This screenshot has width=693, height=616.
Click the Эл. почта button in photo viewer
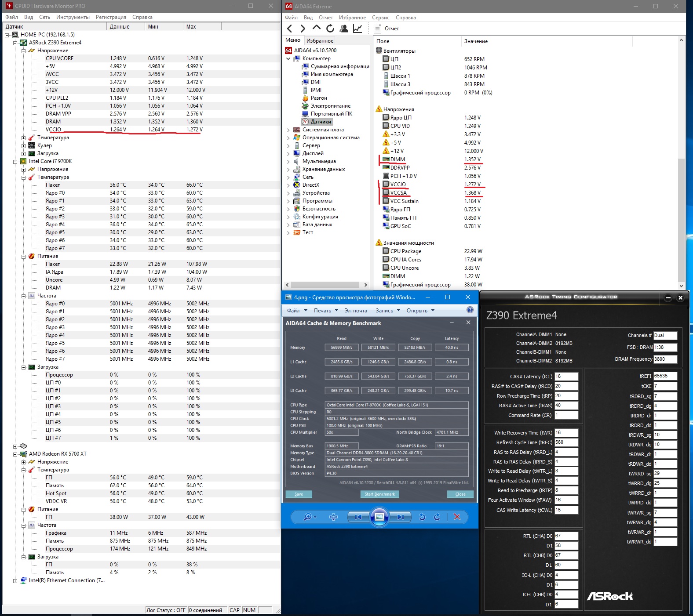(356, 311)
